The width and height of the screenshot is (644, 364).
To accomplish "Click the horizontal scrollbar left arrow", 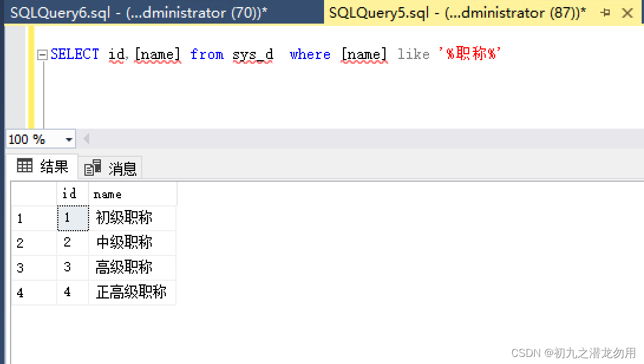I will click(86, 139).
